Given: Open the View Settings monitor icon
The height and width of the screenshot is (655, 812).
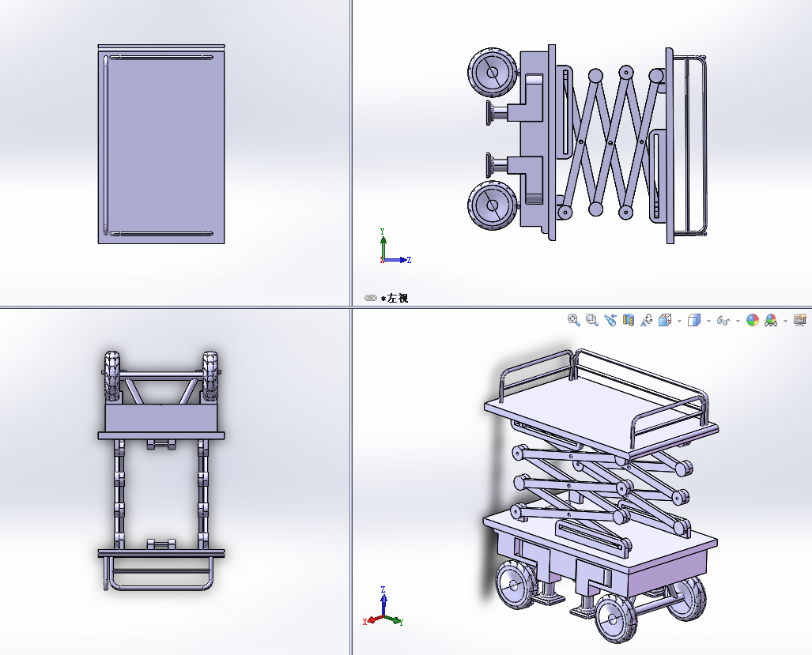Looking at the screenshot, I should pos(800,320).
